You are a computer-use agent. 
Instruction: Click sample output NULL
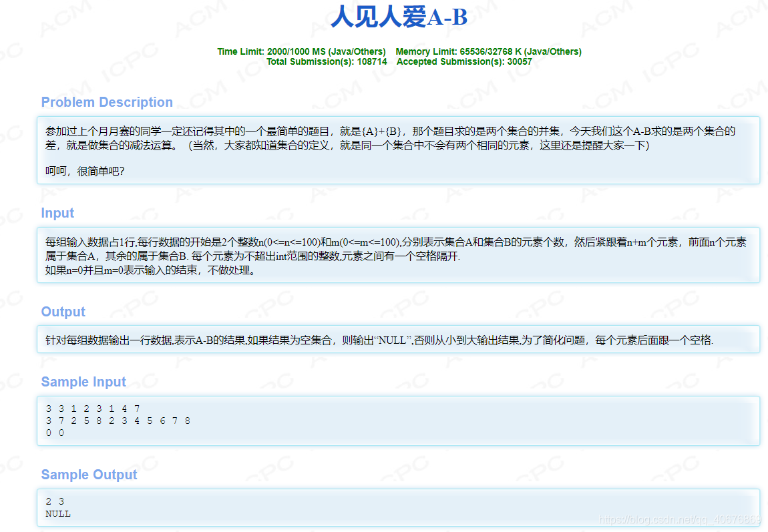(x=58, y=514)
